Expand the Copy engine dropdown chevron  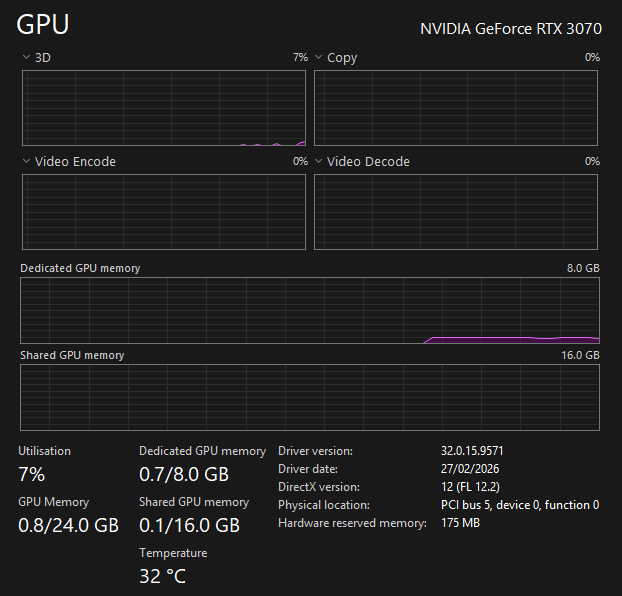(319, 58)
